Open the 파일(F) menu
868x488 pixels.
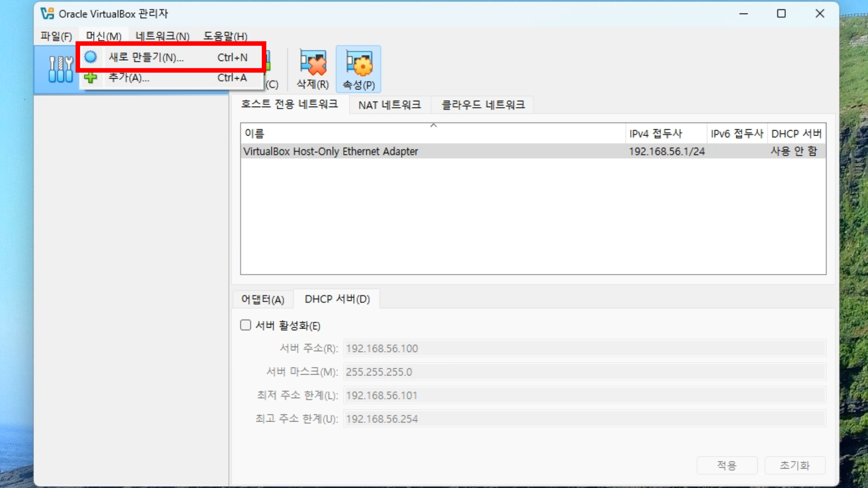click(56, 36)
